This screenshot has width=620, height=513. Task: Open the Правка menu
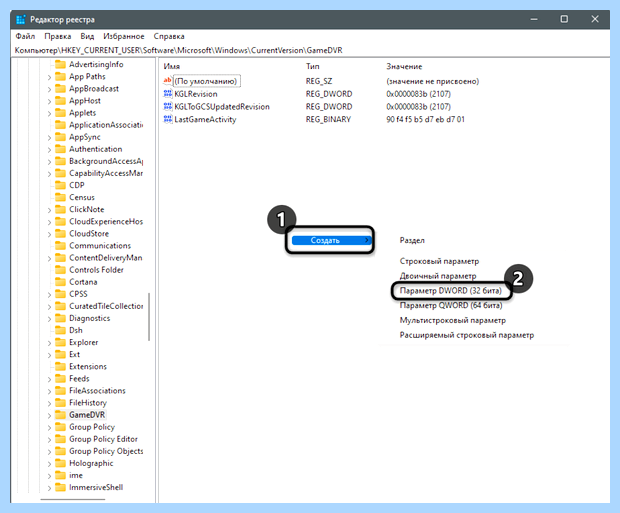(58, 36)
